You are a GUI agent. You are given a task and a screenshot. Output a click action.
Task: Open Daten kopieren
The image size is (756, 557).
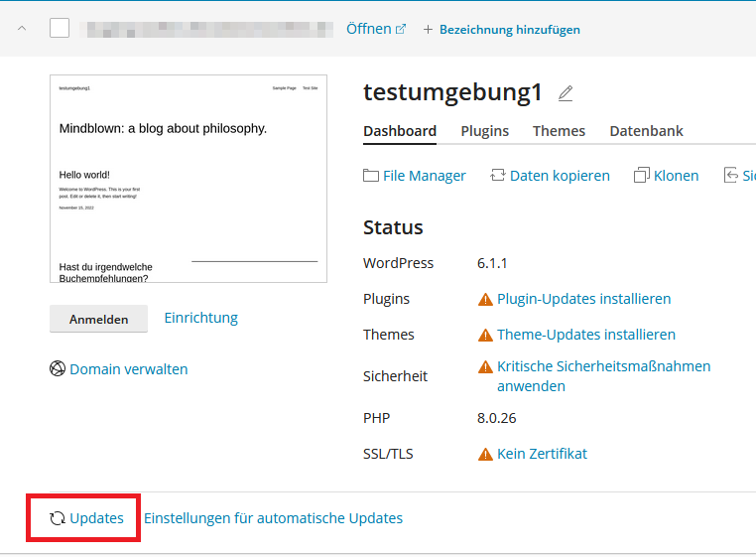560,176
